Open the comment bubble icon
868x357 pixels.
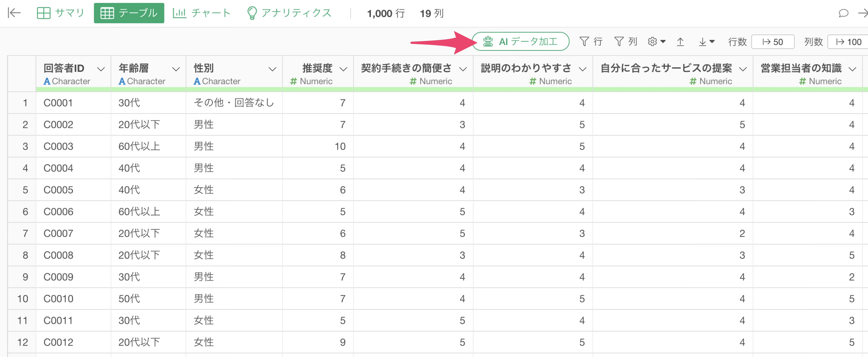click(x=843, y=13)
